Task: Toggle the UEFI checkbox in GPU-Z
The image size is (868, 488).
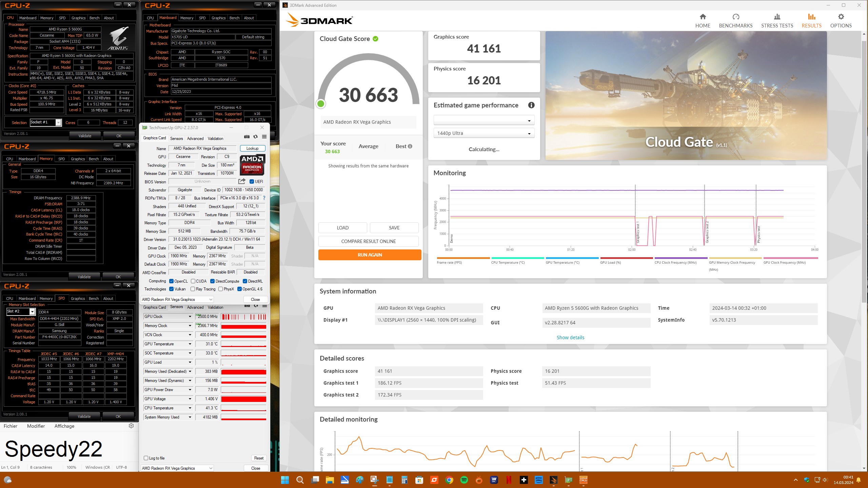Action: (252, 181)
